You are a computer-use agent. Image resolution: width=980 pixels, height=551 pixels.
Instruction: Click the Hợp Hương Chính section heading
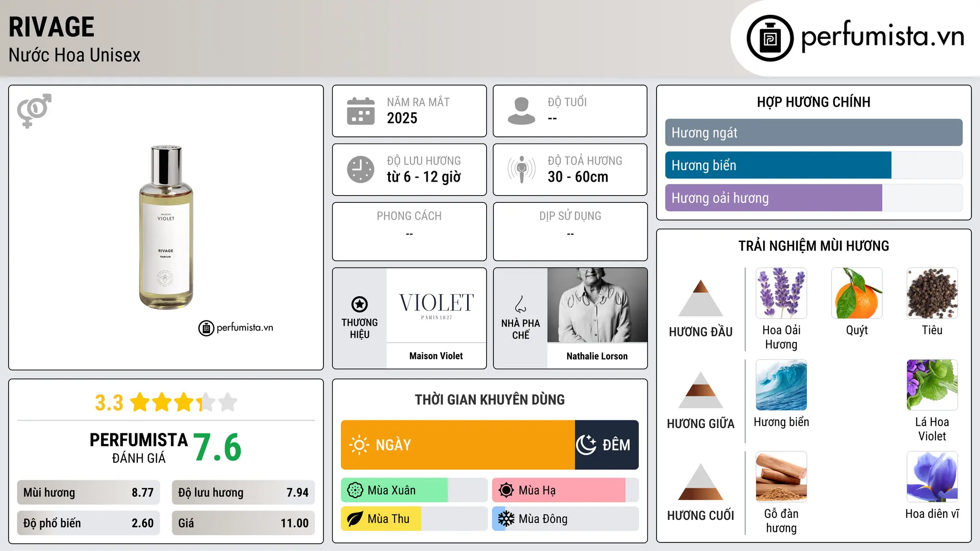pyautogui.click(x=813, y=102)
